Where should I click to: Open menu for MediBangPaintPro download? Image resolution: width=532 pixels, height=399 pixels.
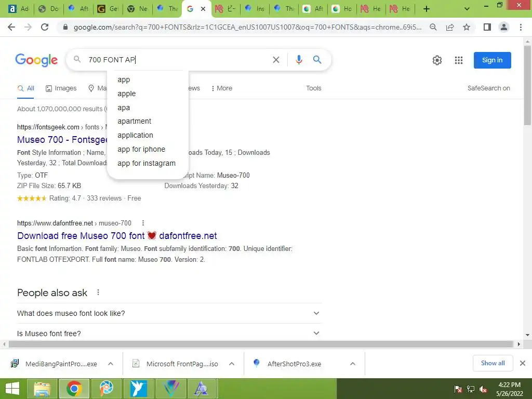111,364
